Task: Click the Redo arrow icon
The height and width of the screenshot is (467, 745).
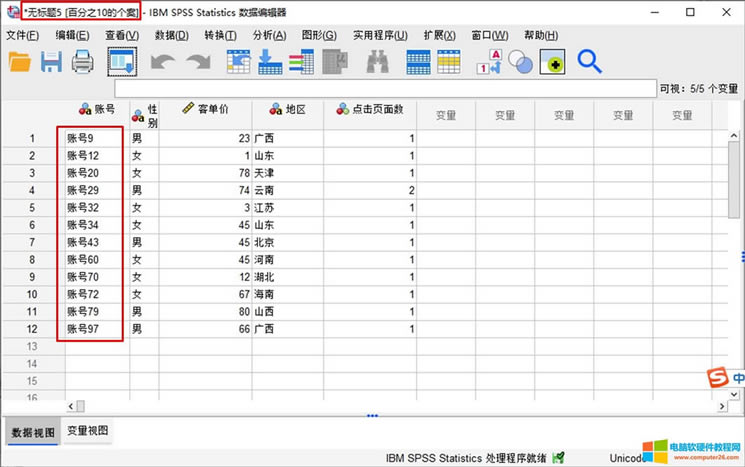Action: tap(198, 62)
